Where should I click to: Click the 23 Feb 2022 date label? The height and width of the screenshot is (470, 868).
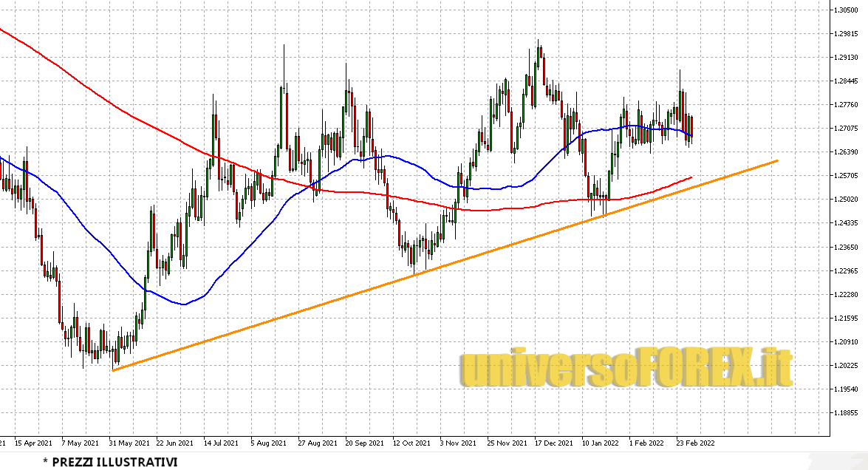[695, 443]
